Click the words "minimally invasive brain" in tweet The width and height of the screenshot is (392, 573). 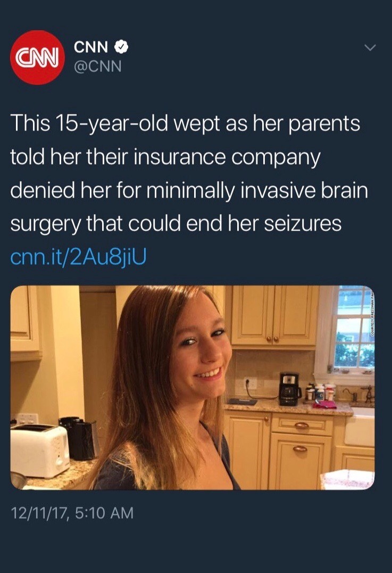click(x=257, y=191)
